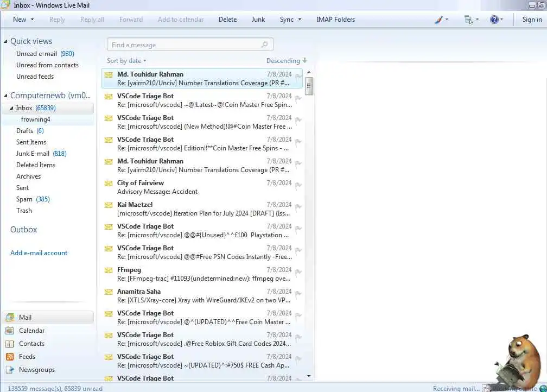
Task: Open the Drafts folder
Action: [30, 131]
